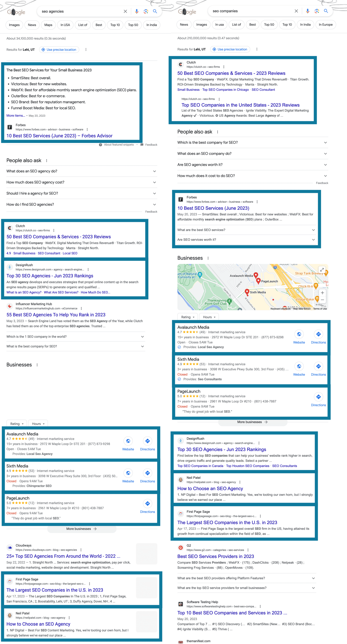Viewport: 347px width, 644px height.
Task: Click magnifier search icon next to 'seo agencies'
Action: pyautogui.click(x=155, y=11)
